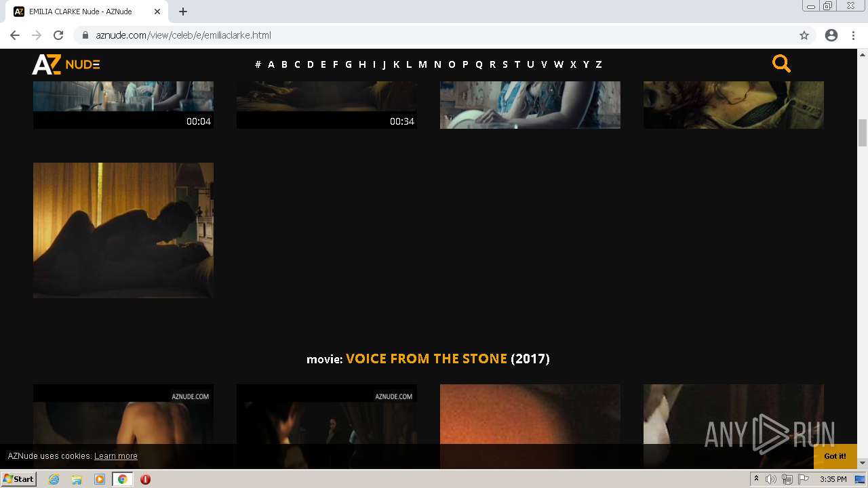This screenshot has width=868, height=488.
Task: Open letter W index page
Action: (x=559, y=64)
